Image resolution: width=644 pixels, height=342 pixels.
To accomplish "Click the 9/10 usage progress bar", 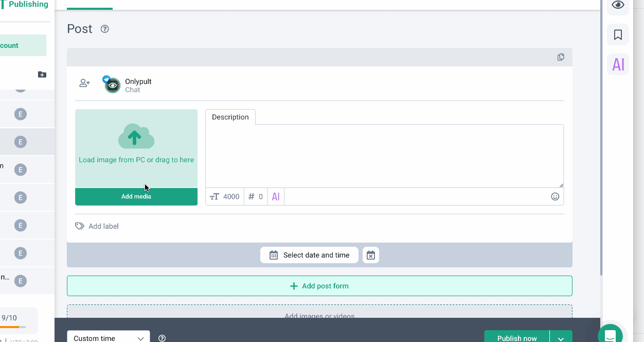I will click(13, 327).
